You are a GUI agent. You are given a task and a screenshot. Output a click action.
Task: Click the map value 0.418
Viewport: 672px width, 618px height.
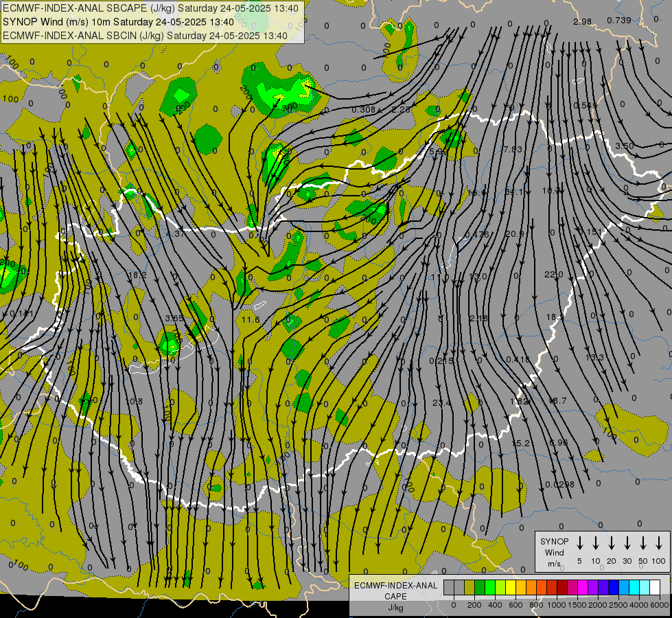(x=518, y=359)
